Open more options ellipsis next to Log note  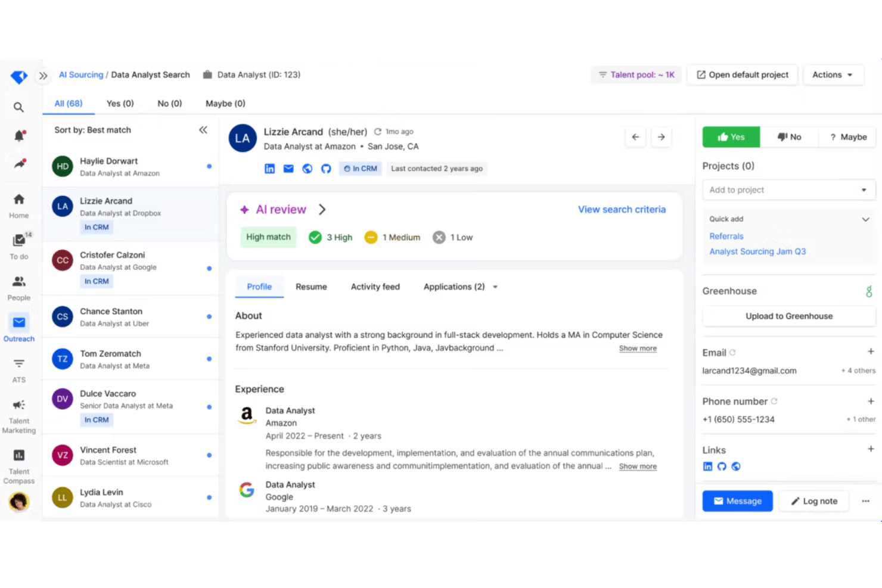coord(865,501)
